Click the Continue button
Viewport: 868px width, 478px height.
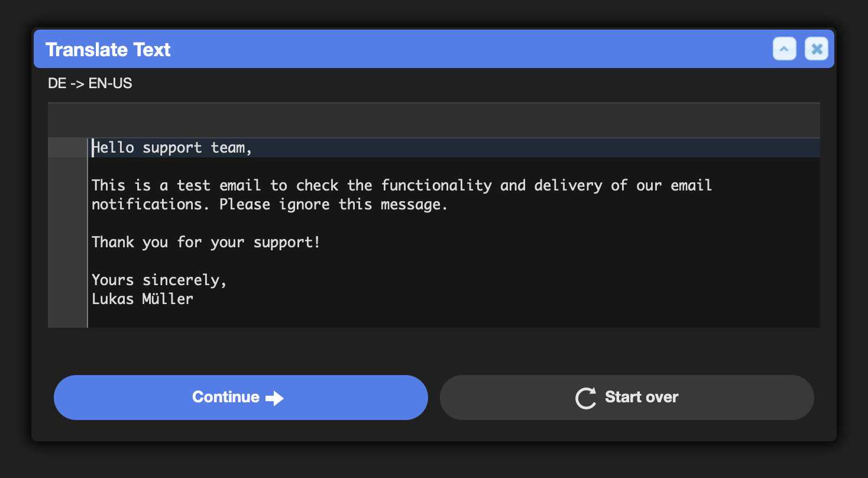click(x=241, y=398)
